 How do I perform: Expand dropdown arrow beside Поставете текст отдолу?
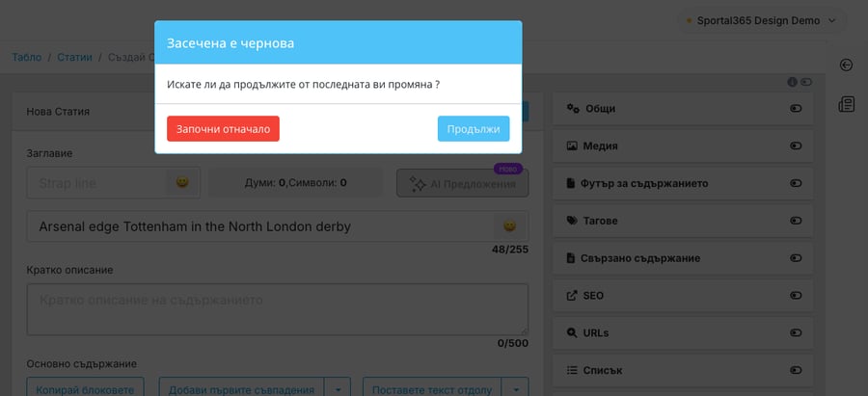pos(515,389)
